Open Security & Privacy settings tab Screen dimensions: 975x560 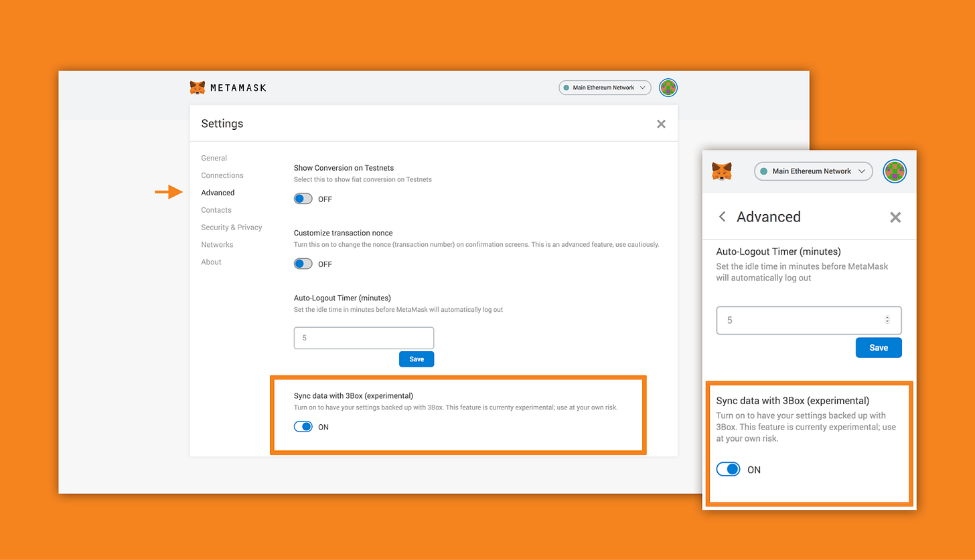click(232, 227)
